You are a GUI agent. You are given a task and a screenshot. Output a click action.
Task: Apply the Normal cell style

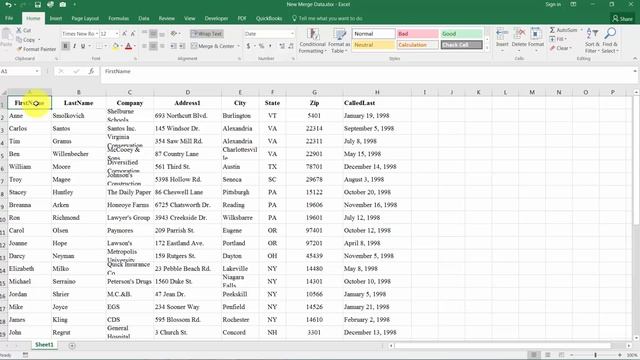pos(374,34)
